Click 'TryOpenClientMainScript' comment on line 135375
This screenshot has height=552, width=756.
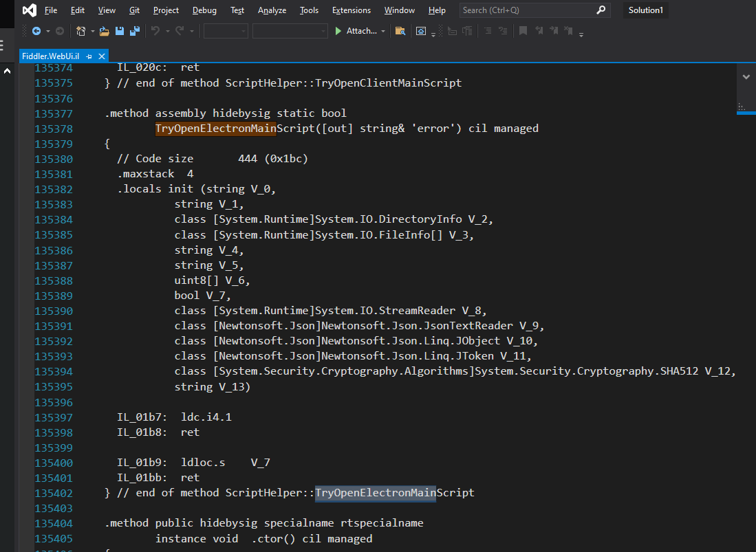click(x=388, y=83)
